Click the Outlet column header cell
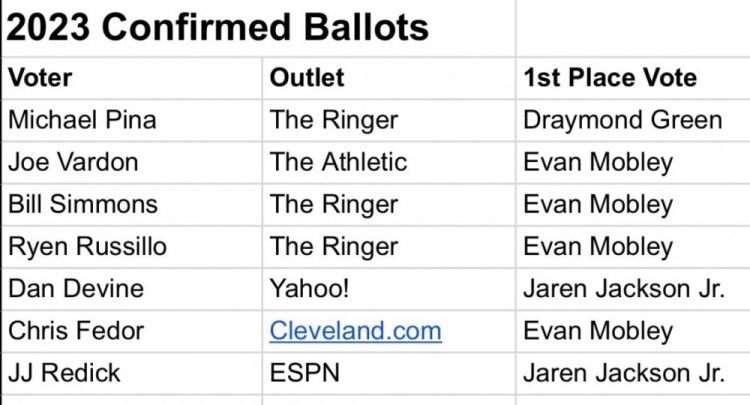The height and width of the screenshot is (405, 750). tap(389, 78)
